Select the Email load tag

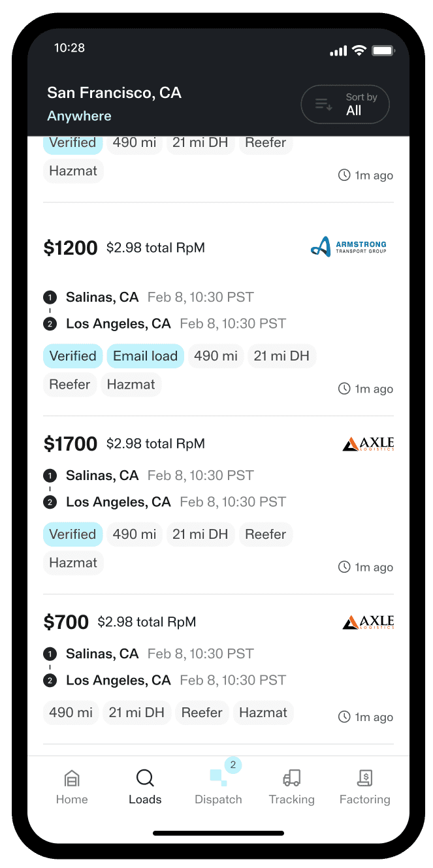(145, 356)
